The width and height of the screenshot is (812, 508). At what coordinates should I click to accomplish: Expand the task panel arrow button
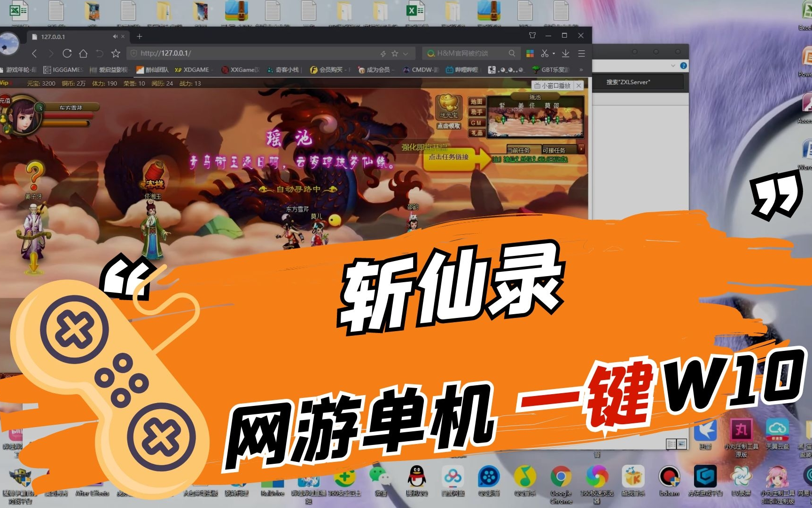pyautogui.click(x=582, y=149)
